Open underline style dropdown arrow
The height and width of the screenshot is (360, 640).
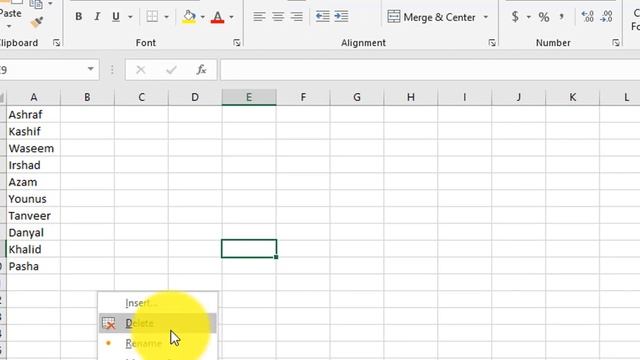tap(130, 17)
